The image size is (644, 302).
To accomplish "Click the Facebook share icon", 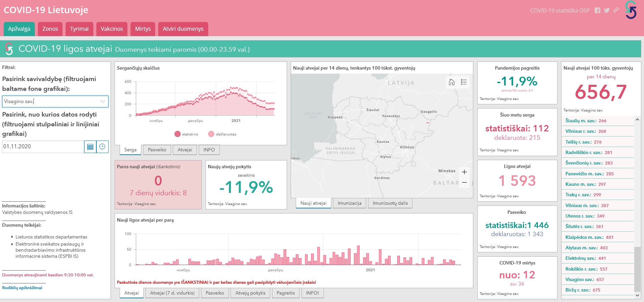I will [x=598, y=10].
